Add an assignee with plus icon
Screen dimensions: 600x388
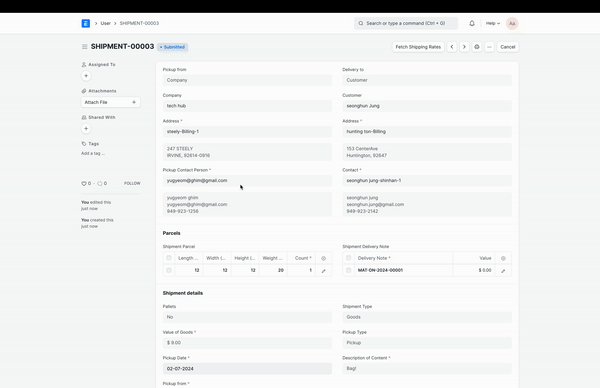coord(86,76)
